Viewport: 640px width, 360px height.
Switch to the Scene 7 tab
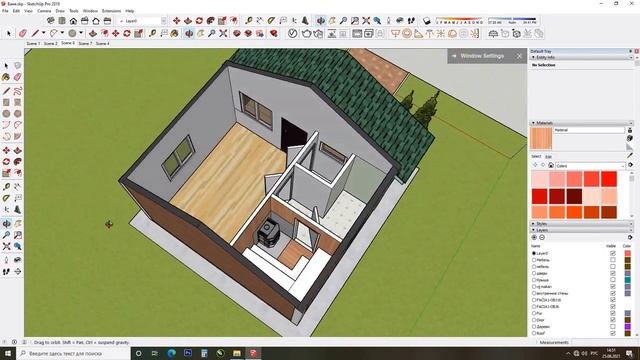coord(85,43)
